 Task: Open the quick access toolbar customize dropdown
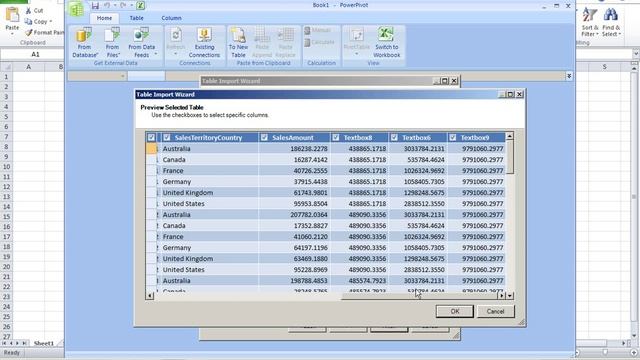[132, 6]
